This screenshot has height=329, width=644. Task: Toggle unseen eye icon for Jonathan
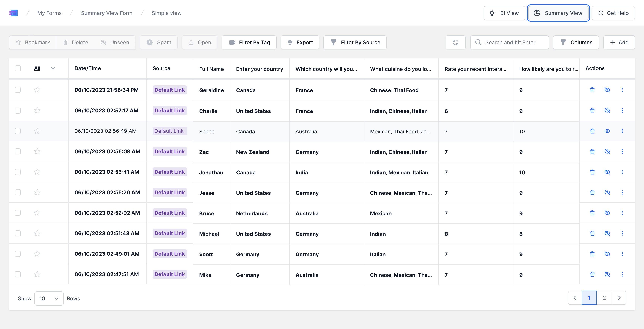click(607, 172)
